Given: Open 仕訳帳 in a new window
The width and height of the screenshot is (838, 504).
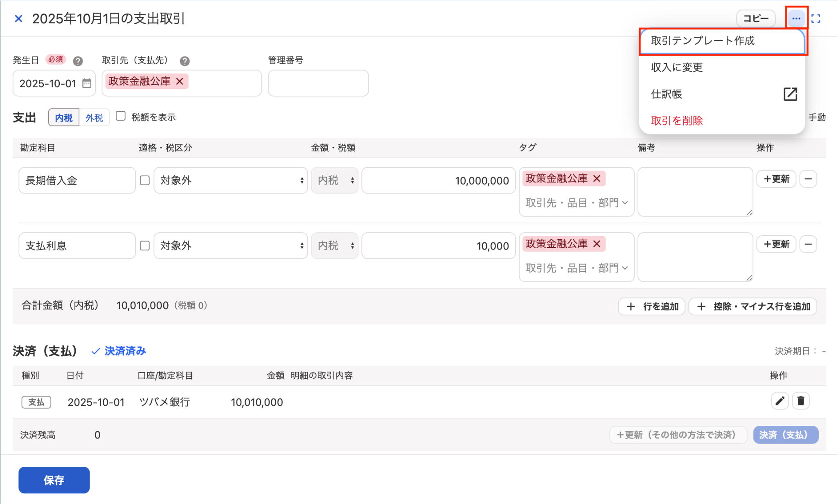Looking at the screenshot, I should pos(723,94).
